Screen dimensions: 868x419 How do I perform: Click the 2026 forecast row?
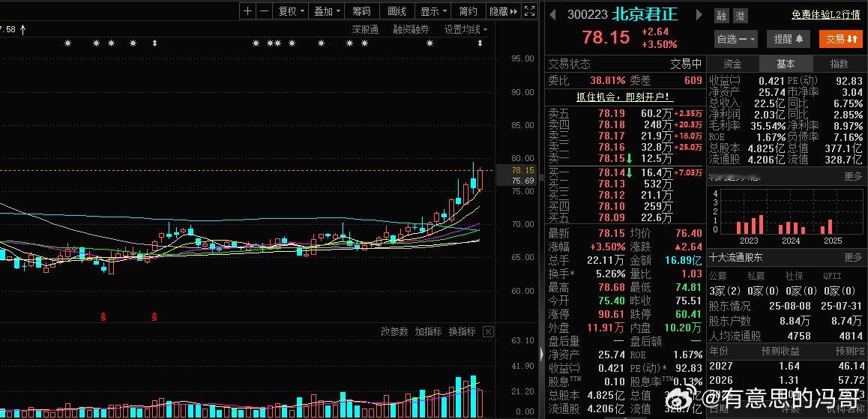[x=786, y=380]
